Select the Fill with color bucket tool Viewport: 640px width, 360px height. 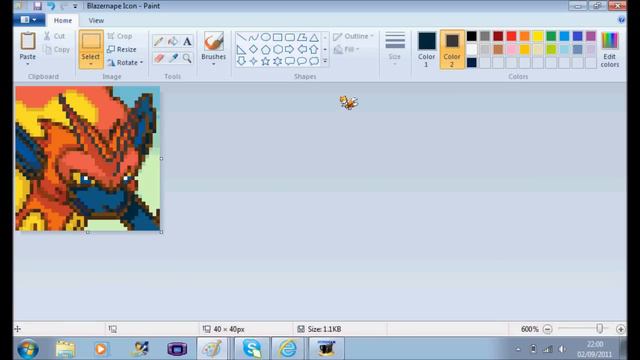pos(173,41)
